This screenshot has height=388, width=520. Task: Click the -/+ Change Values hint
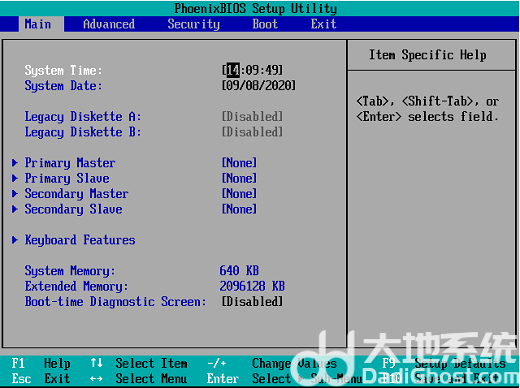(x=272, y=363)
